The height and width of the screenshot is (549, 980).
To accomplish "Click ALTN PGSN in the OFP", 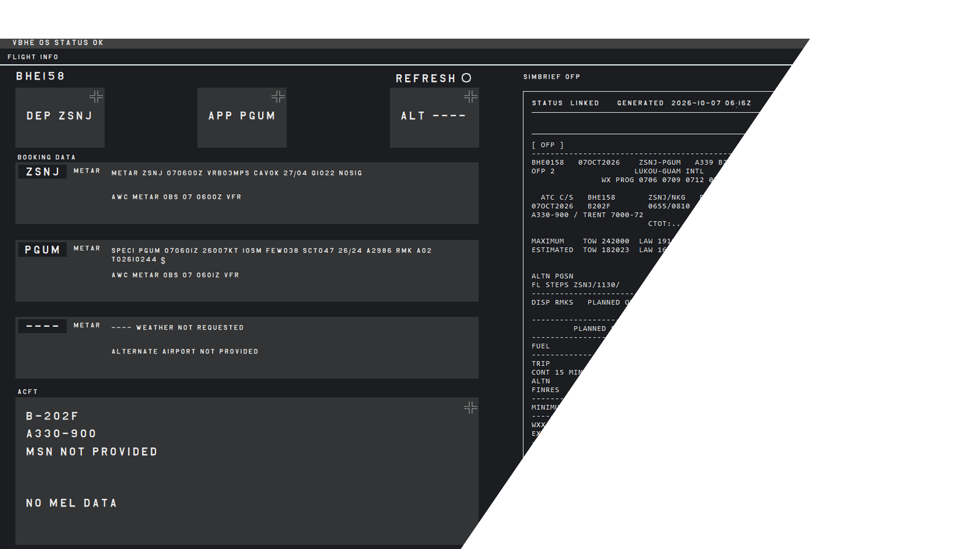I will point(552,276).
